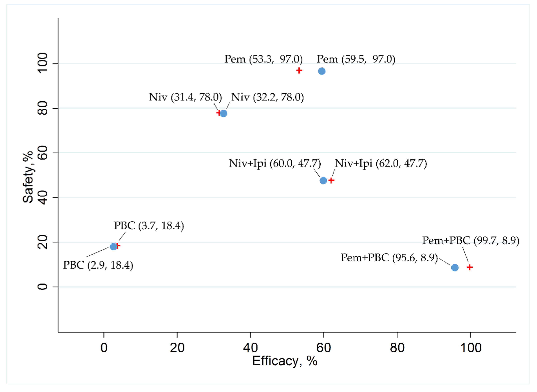Select the blue circle for Niv+Ipi
537x392 pixels.
[x=323, y=181]
